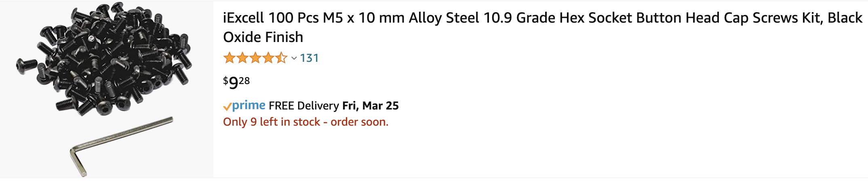
Task: Click the Fri, Mar 25 delivery date
Action: pyautogui.click(x=371, y=106)
